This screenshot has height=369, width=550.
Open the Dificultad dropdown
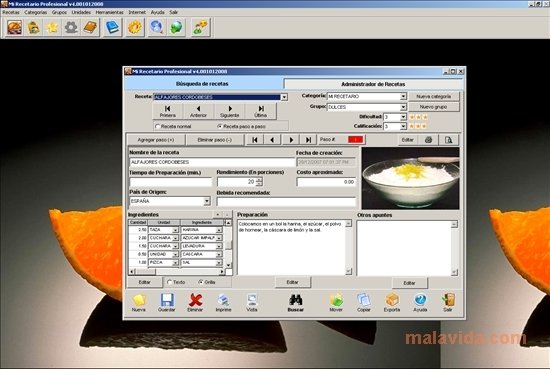(x=403, y=117)
